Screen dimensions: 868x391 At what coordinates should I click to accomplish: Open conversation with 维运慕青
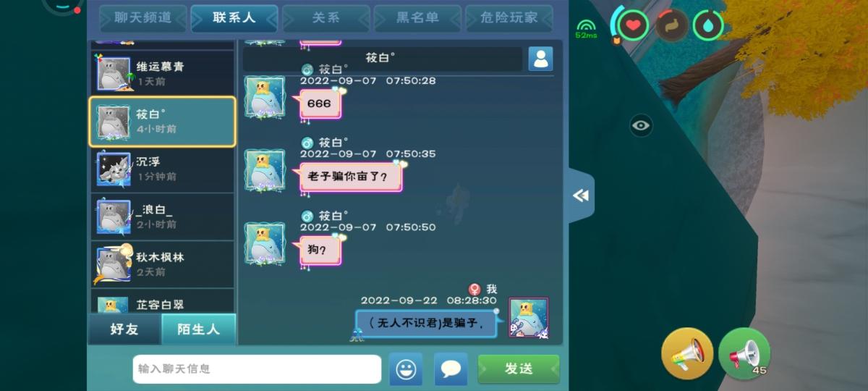click(162, 73)
